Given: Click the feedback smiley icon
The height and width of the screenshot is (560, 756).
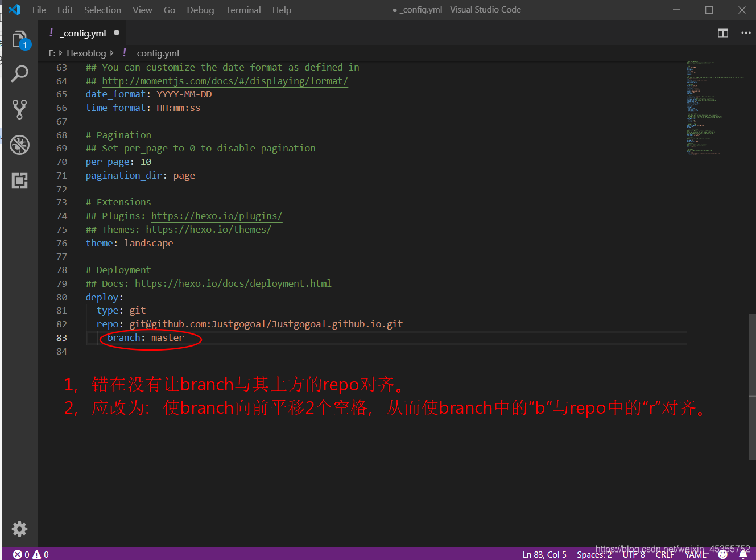Looking at the screenshot, I should click(x=723, y=554).
